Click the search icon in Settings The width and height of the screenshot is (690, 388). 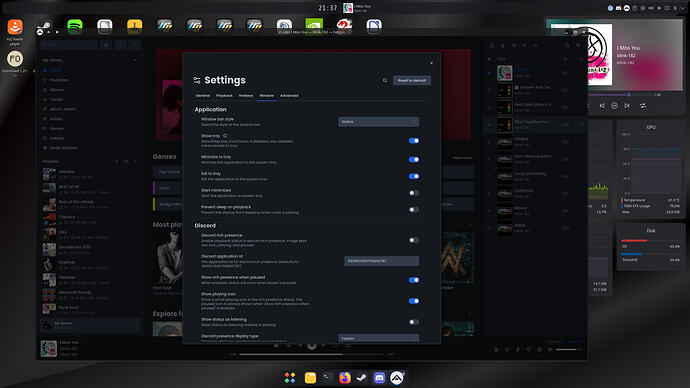385,80
